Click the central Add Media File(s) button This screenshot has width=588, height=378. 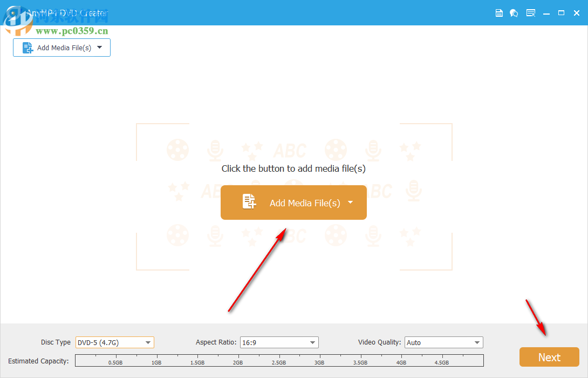[x=293, y=202]
